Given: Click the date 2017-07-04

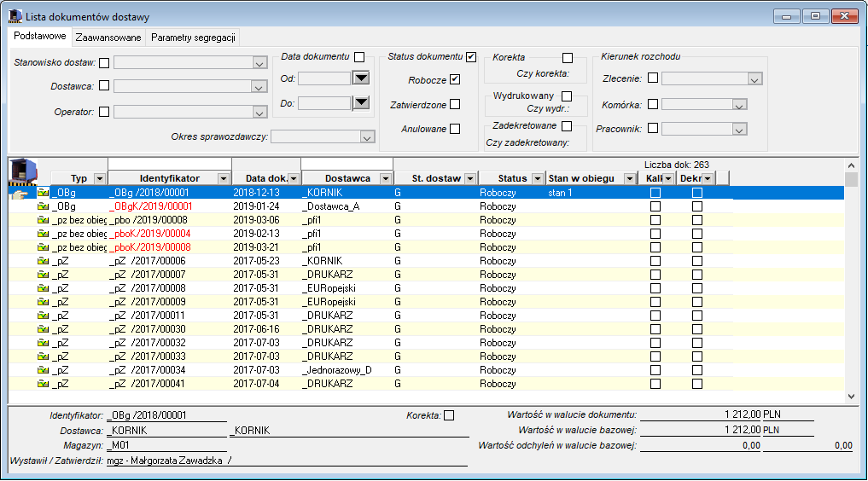Looking at the screenshot, I should (x=256, y=384).
